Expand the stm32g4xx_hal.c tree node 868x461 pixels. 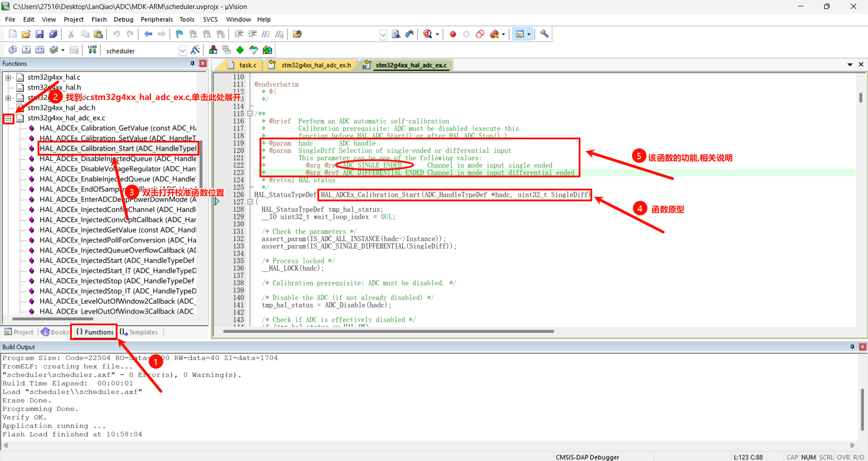pyautogui.click(x=8, y=77)
